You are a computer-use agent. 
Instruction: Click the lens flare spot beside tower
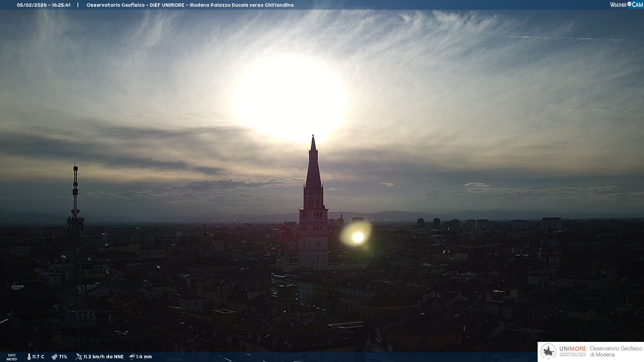pyautogui.click(x=358, y=237)
